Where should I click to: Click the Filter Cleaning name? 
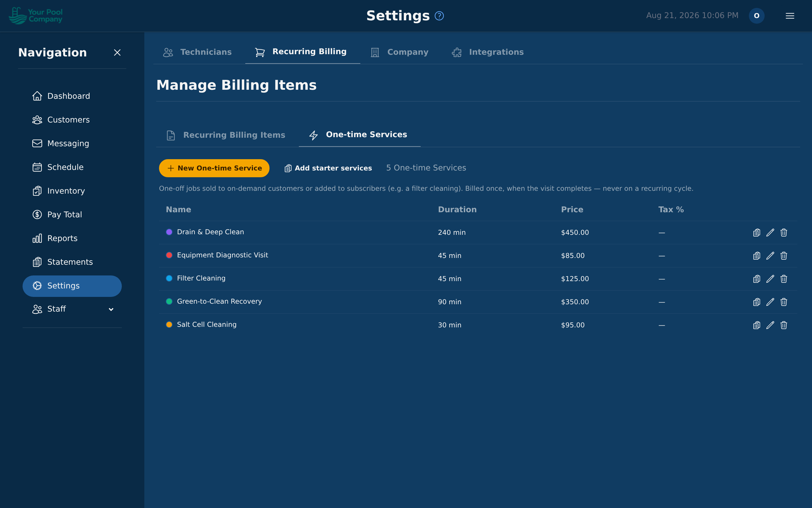pyautogui.click(x=201, y=278)
